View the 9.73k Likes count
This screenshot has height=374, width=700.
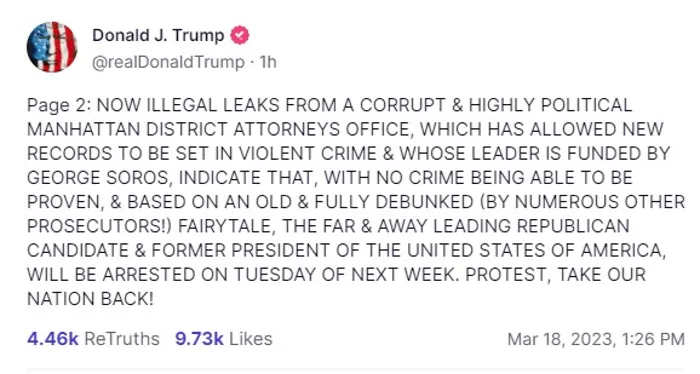(199, 339)
